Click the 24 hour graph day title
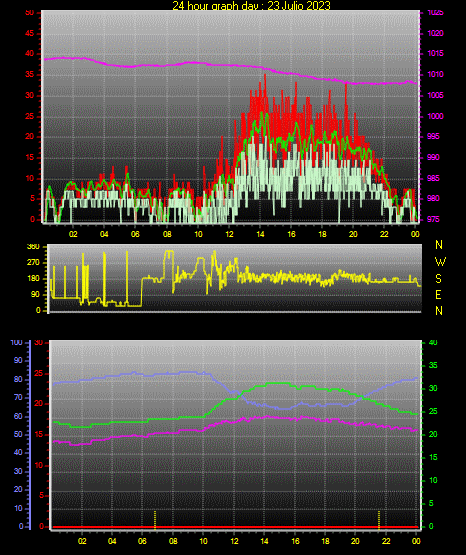466x555 pixels. click(251, 5)
